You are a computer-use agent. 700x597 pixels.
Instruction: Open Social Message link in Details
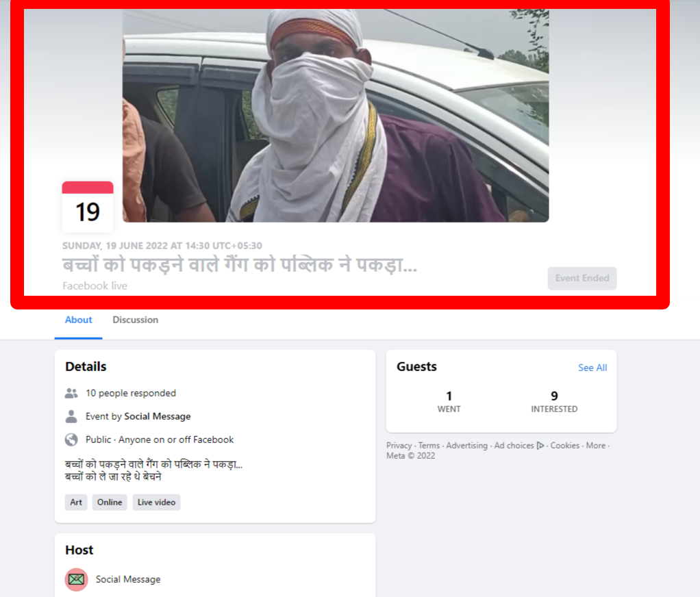157,416
